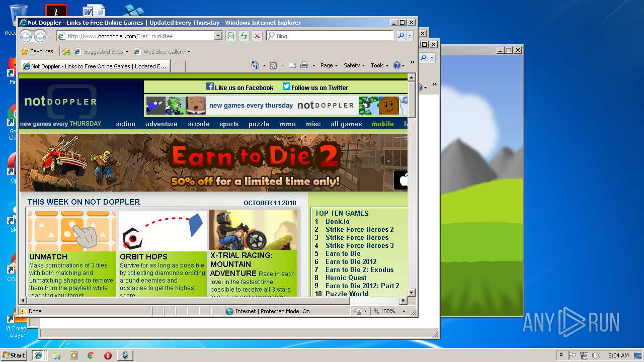Open the X-Trial Racing game thumbnail

click(253, 230)
